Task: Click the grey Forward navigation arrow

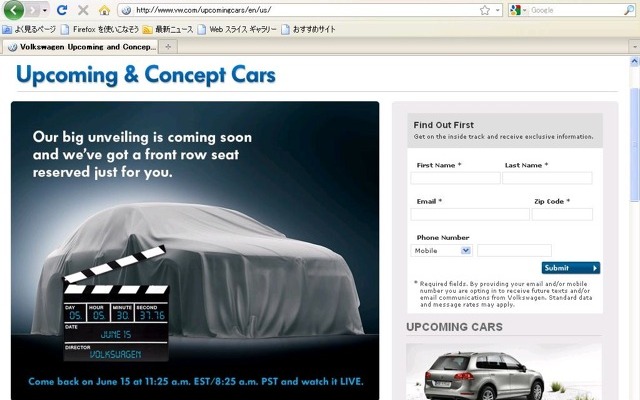Action: tap(33, 10)
